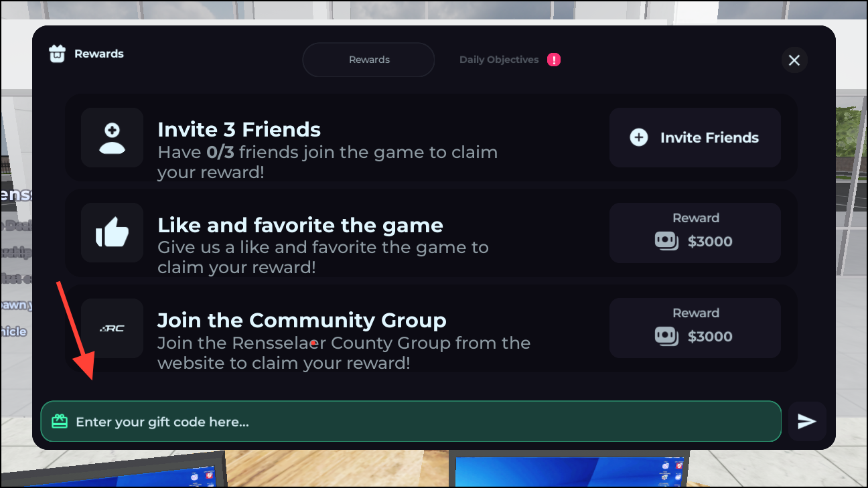
Task: Select the Join the Community Group title
Action: [302, 320]
